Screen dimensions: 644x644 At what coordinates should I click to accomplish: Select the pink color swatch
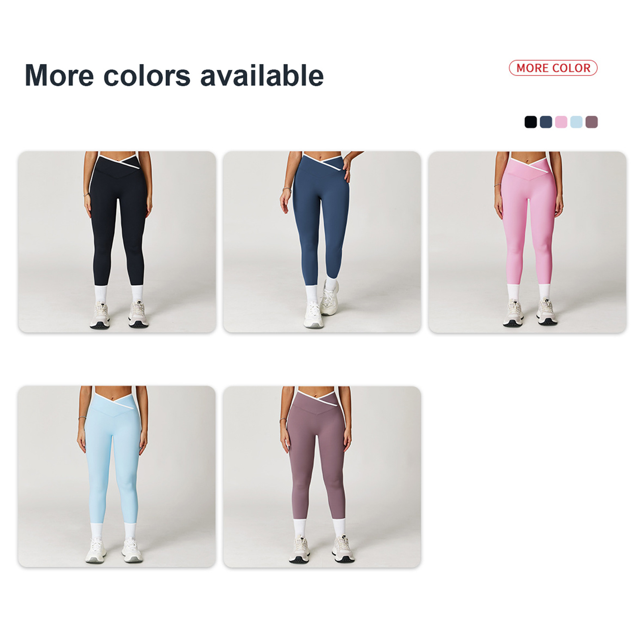[561, 122]
